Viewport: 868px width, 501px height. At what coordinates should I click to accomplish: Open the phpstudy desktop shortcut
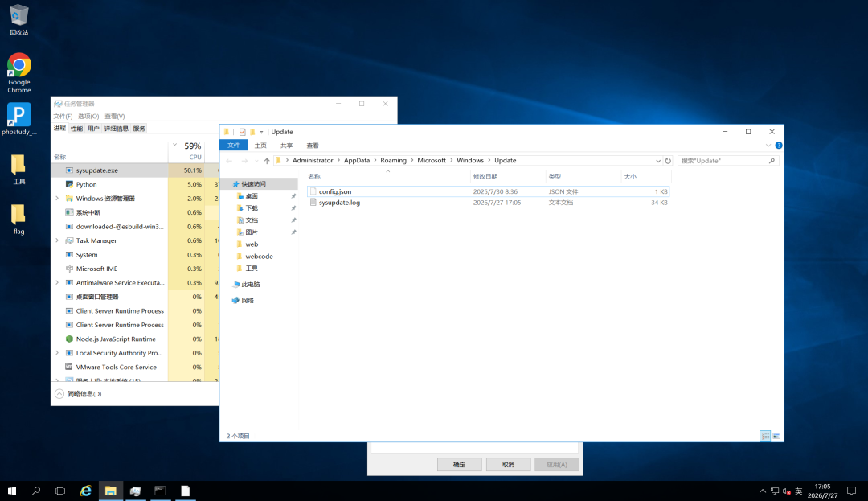tap(18, 118)
